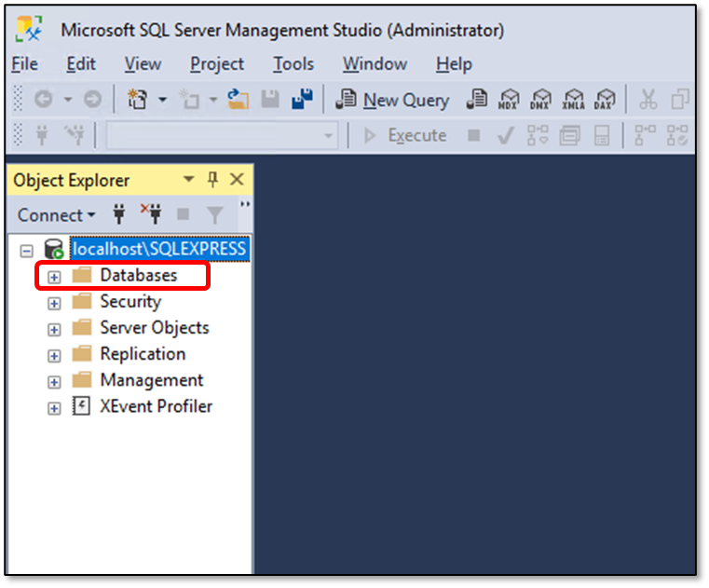Toggle auto-hide pin on Object Explorer

click(212, 180)
